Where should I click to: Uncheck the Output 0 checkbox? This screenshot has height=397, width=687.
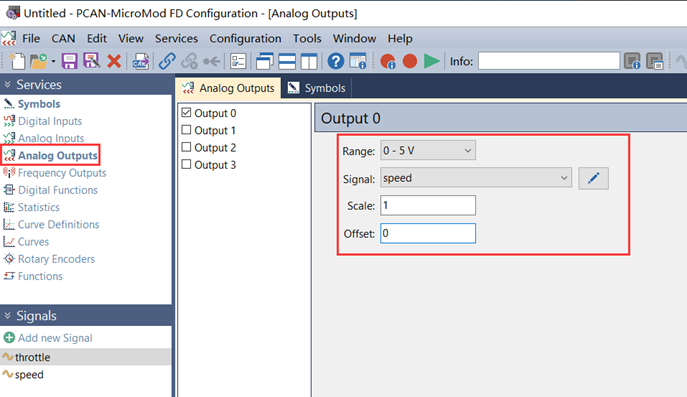pos(186,113)
